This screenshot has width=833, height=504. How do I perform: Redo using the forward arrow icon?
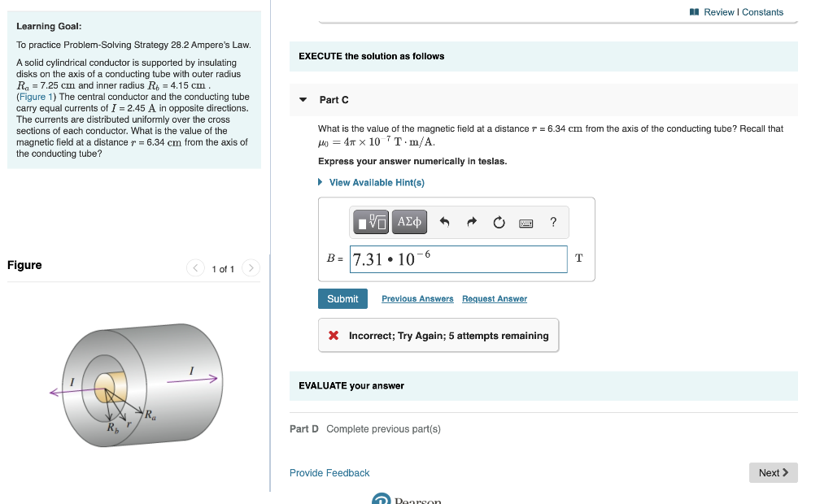470,221
